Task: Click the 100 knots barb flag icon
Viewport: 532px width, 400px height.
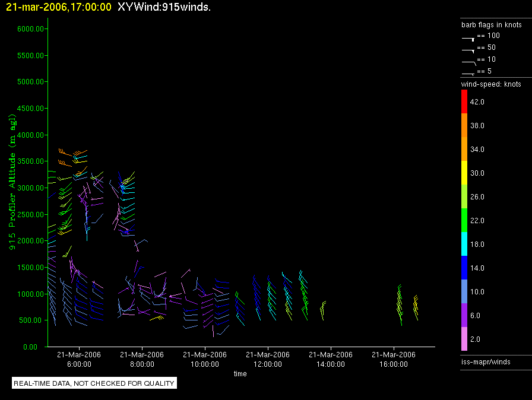Action: tap(468, 39)
